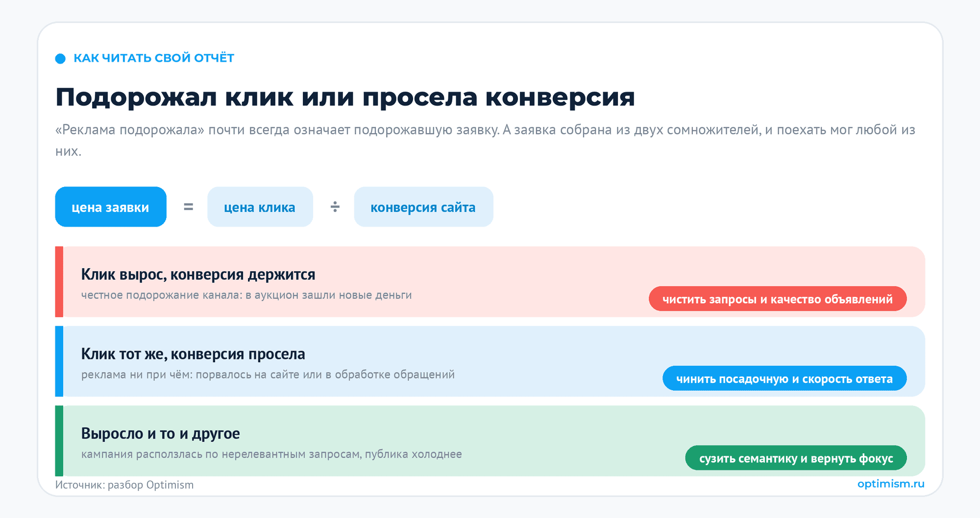The image size is (980, 518).
Task: Click text «честное подорожание канала» line
Action: coord(246,295)
